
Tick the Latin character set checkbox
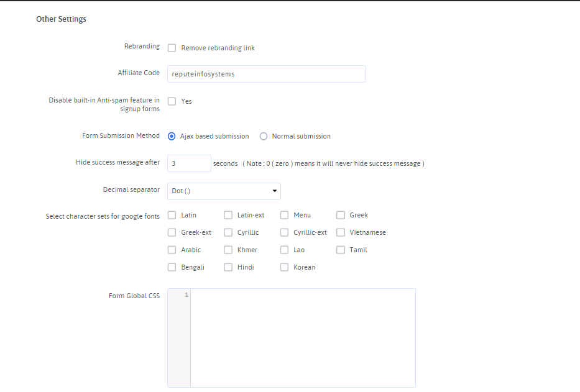pos(172,215)
